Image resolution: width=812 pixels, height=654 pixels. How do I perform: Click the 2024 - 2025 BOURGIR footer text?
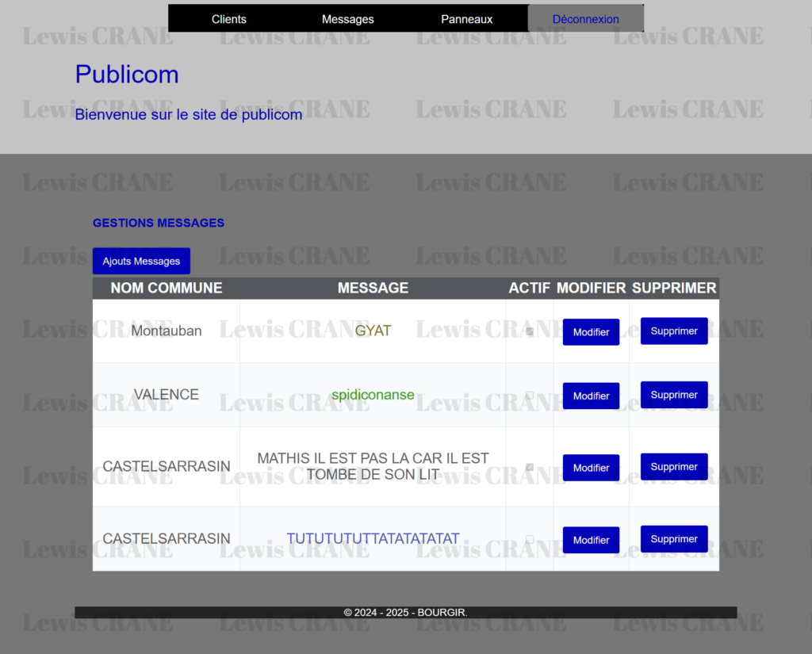coord(405,613)
